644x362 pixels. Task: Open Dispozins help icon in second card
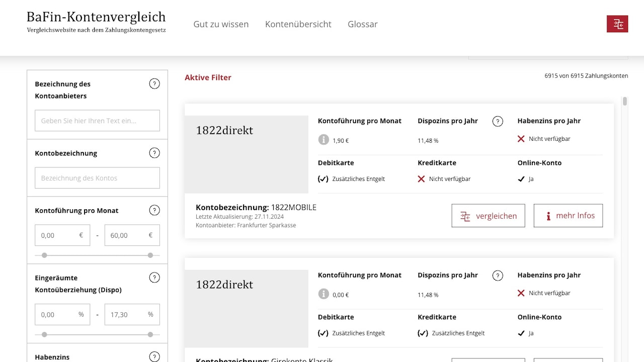pyautogui.click(x=498, y=276)
